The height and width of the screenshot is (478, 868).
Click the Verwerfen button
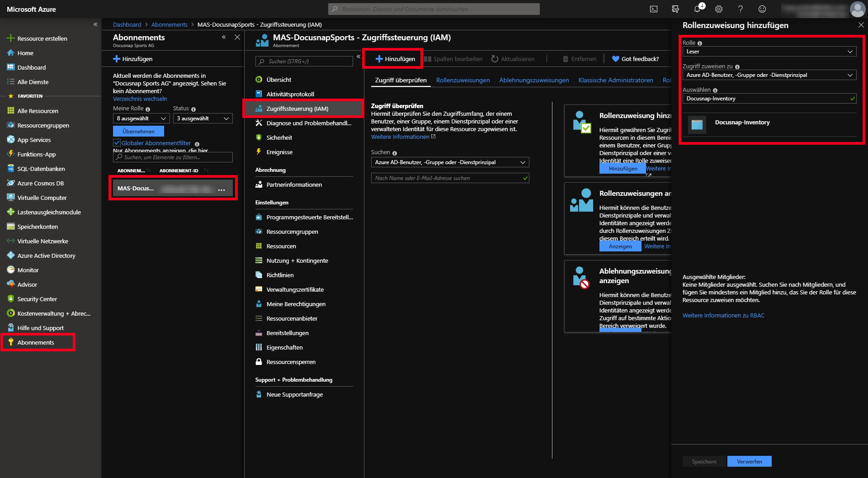[x=749, y=461]
